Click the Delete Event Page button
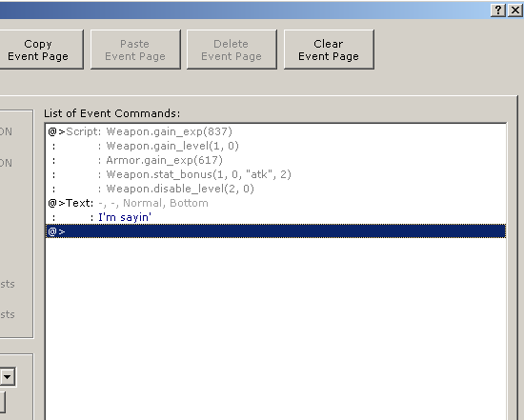 (232, 50)
